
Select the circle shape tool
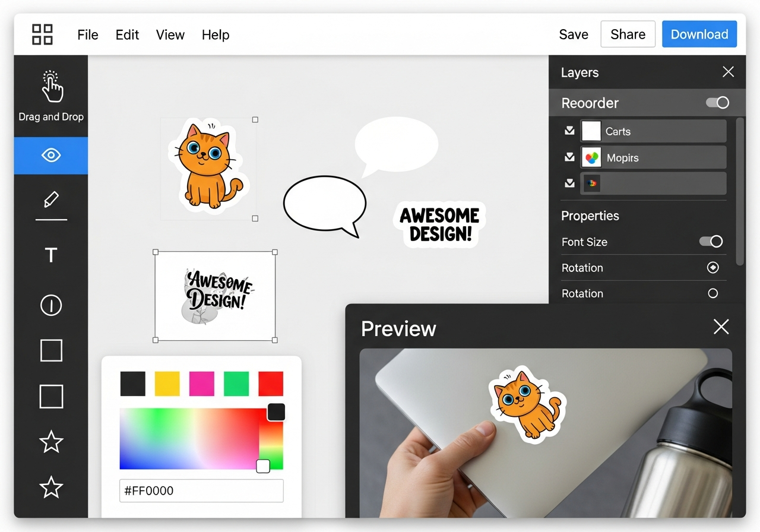pyautogui.click(x=51, y=305)
